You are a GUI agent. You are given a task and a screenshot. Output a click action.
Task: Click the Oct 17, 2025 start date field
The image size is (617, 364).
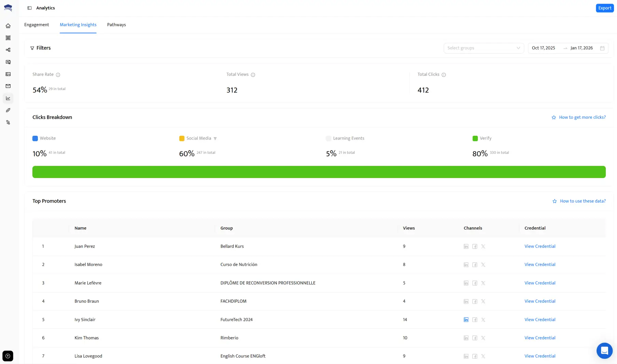(544, 48)
